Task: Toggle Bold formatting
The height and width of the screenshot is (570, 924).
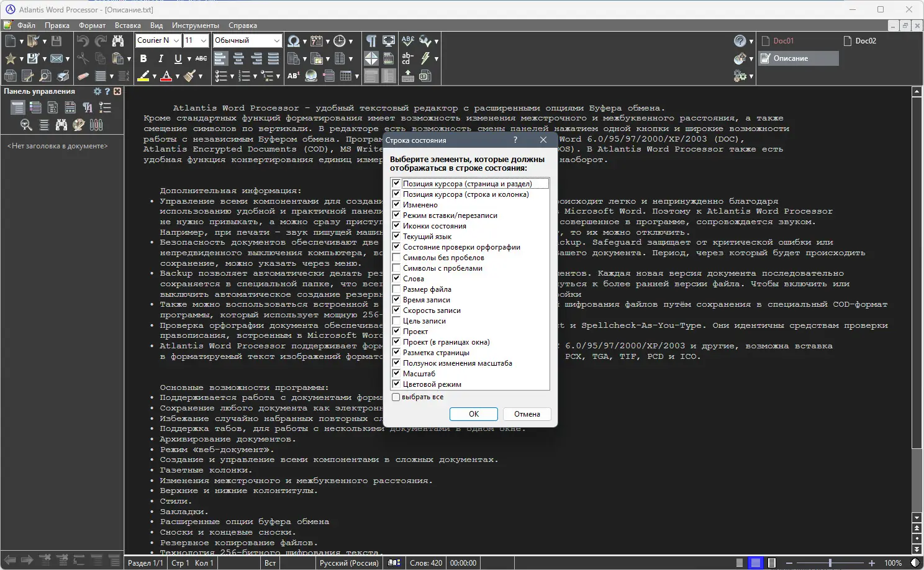Action: (143, 58)
